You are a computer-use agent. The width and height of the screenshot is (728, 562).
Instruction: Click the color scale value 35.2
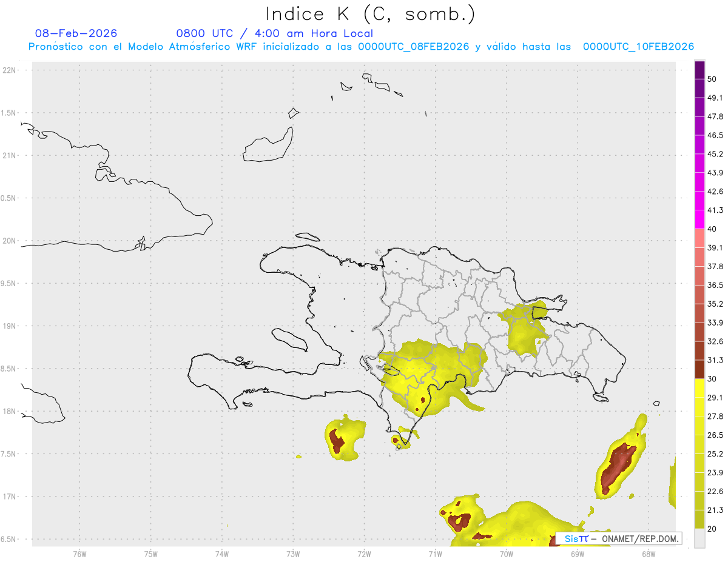(x=715, y=304)
